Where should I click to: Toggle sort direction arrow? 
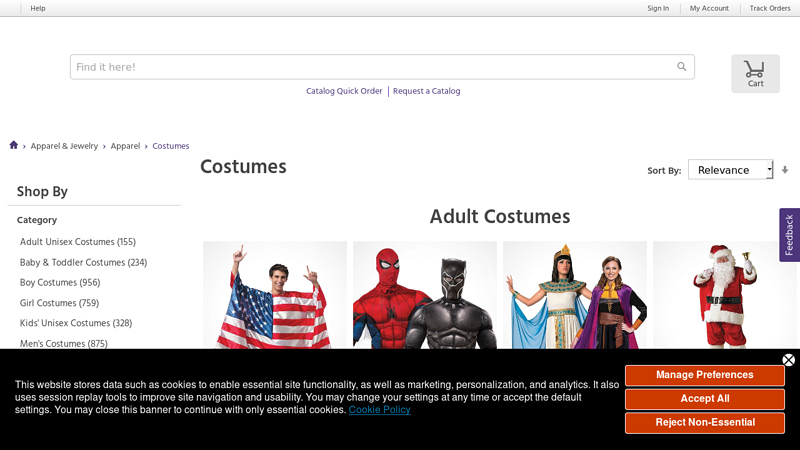pos(785,170)
